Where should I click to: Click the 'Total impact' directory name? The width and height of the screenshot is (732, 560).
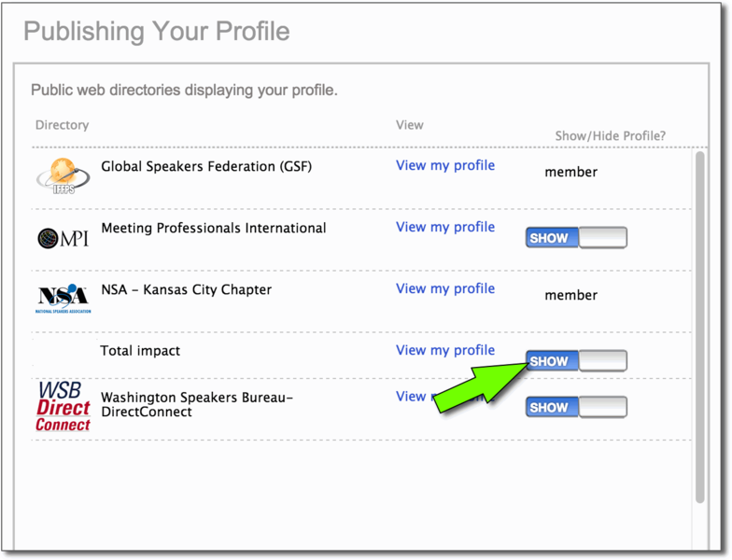[x=140, y=351]
